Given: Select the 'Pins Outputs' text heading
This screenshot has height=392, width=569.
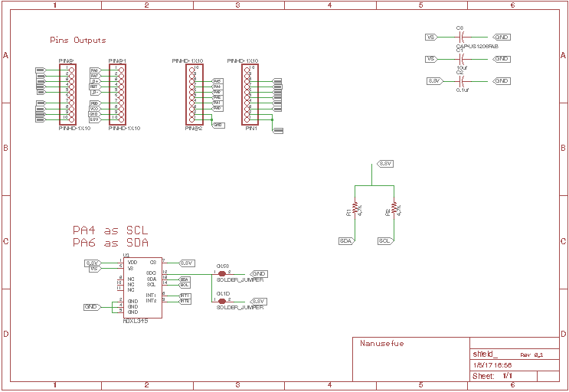Looking at the screenshot, I should click(77, 40).
